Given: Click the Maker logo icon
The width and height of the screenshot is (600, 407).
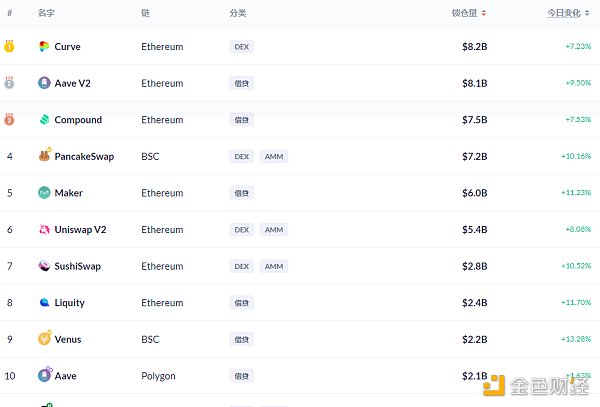Looking at the screenshot, I should pyautogui.click(x=44, y=193).
